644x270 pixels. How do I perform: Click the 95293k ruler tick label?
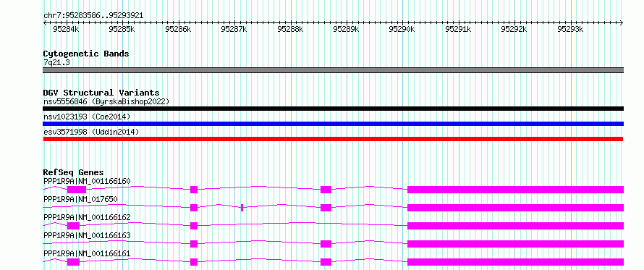pos(570,29)
